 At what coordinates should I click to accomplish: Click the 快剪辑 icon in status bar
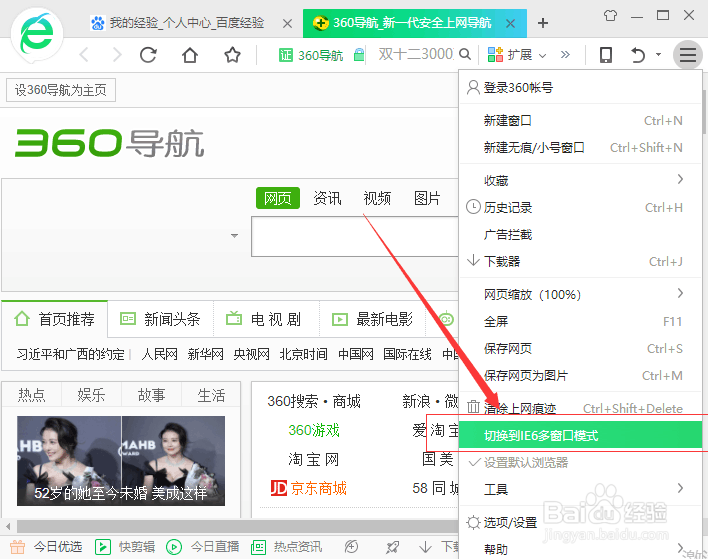pos(103,547)
